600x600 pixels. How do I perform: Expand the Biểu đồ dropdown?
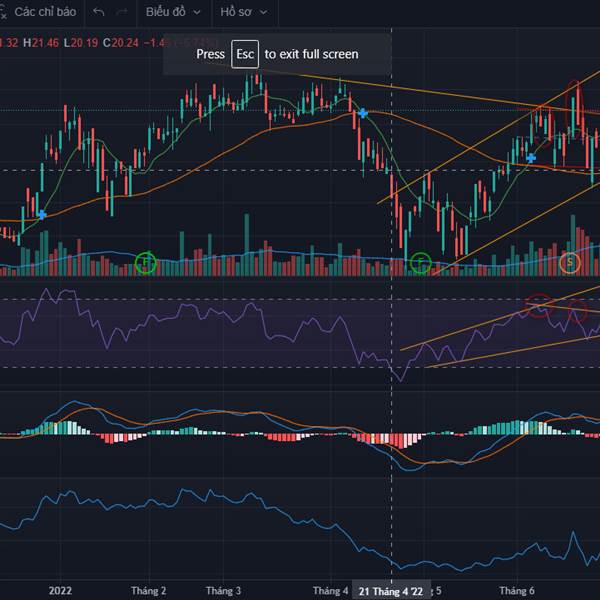pos(172,12)
